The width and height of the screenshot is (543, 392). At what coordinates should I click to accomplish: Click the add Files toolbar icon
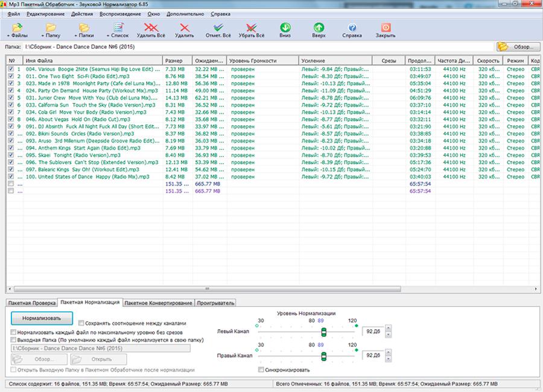17,28
